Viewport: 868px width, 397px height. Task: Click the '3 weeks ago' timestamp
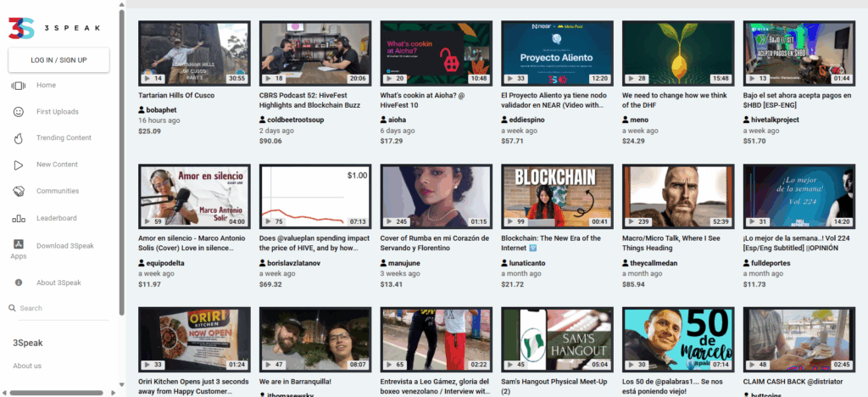click(400, 273)
